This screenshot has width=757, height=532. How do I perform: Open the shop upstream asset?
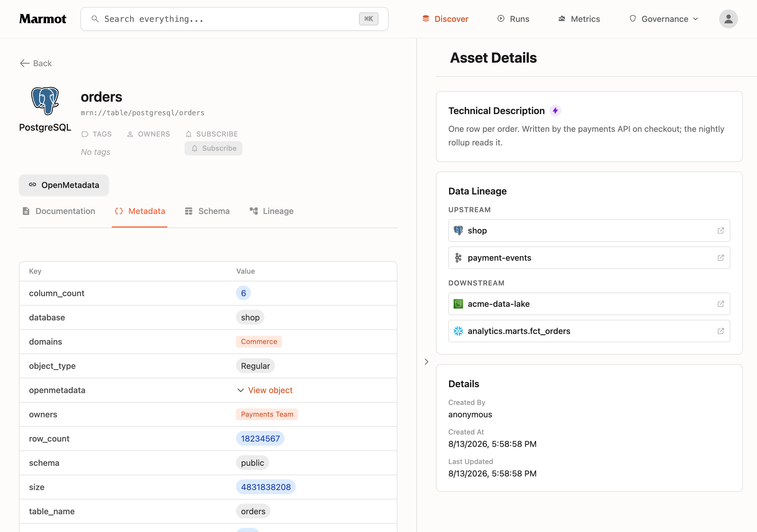[589, 231]
